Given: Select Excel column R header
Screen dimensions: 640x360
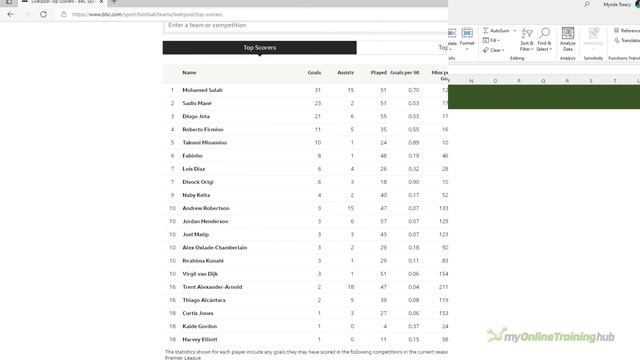Looking at the screenshot, I should pos(567,81).
